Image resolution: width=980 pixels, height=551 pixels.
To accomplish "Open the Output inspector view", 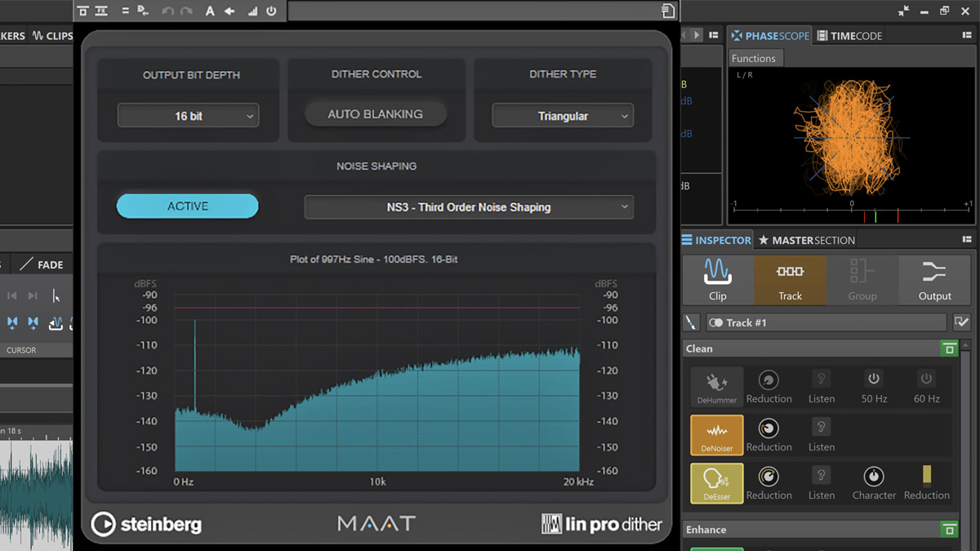I will (x=934, y=279).
